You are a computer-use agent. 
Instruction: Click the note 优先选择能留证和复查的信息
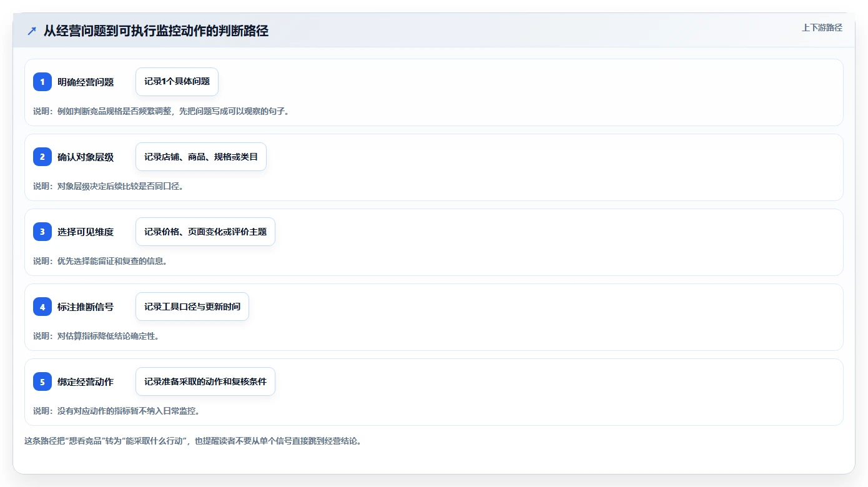click(100, 261)
